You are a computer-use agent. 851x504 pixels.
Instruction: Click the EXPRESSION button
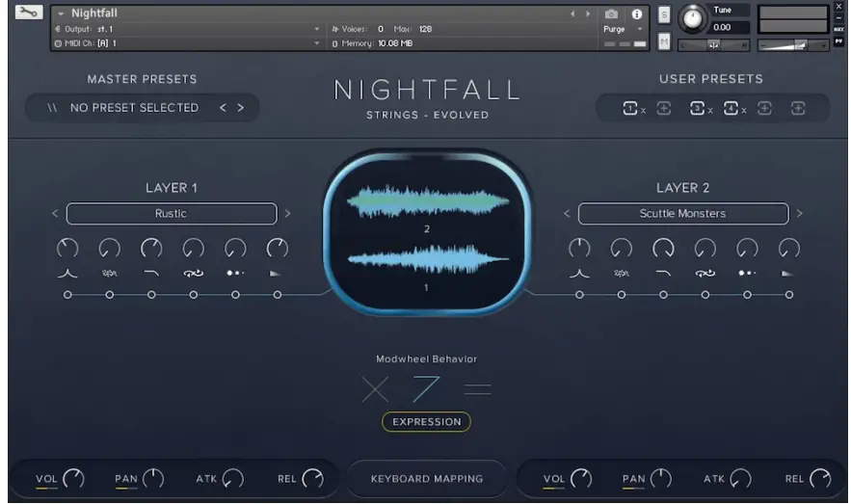(427, 422)
